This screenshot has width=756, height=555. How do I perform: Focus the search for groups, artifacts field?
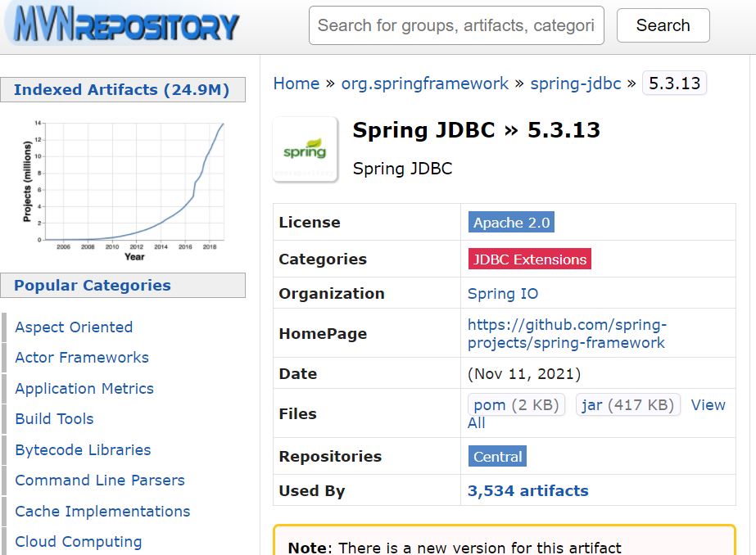point(456,25)
